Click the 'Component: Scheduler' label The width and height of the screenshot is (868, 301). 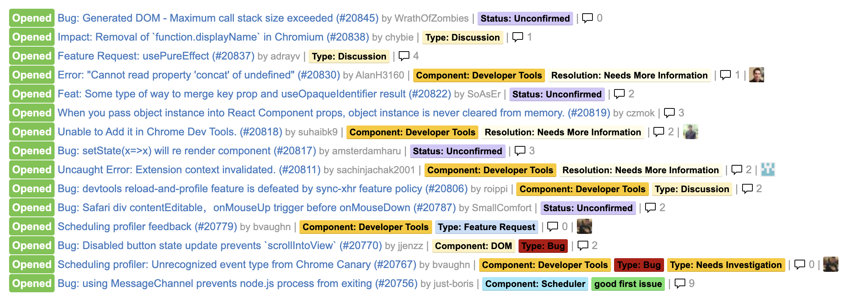pyautogui.click(x=535, y=284)
